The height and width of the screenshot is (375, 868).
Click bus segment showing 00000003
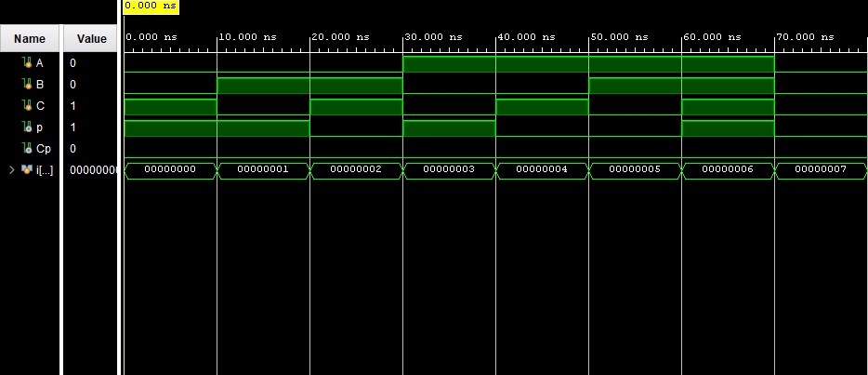[x=449, y=170]
